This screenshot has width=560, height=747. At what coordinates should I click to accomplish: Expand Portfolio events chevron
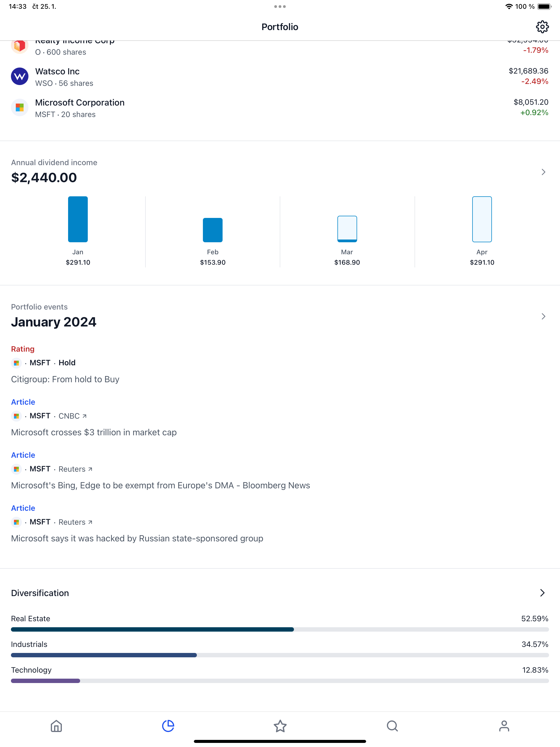(543, 316)
